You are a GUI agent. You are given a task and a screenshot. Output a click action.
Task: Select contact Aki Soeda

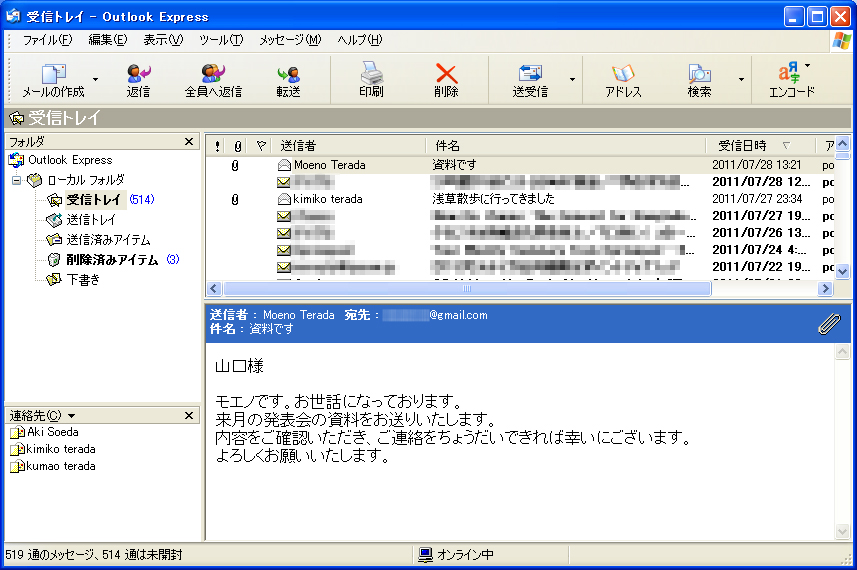click(52, 432)
